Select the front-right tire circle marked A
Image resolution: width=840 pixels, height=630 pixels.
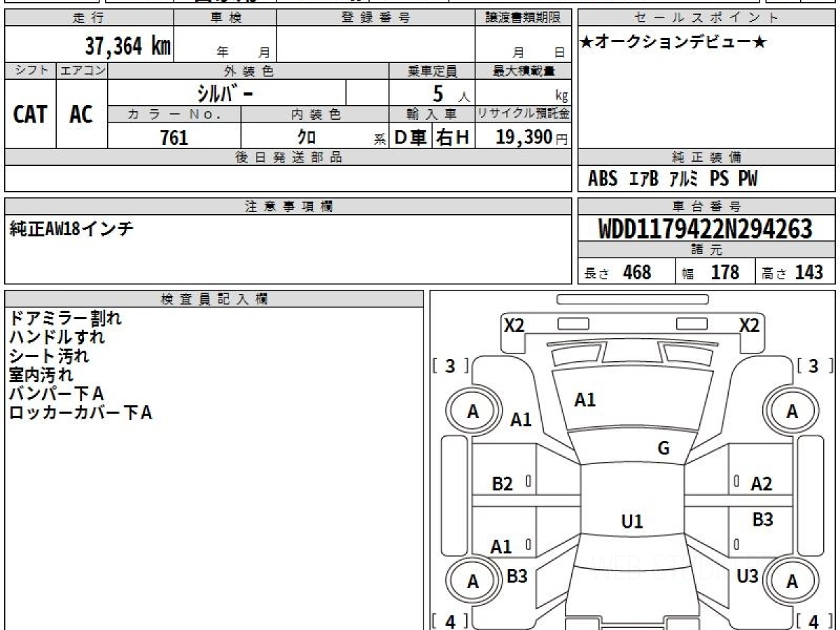coord(792,412)
